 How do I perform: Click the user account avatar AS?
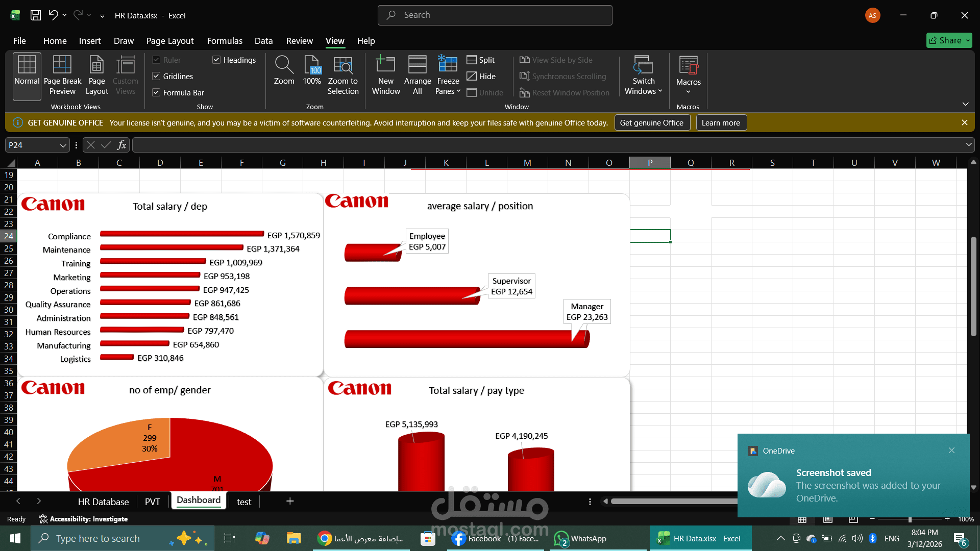coord(872,15)
